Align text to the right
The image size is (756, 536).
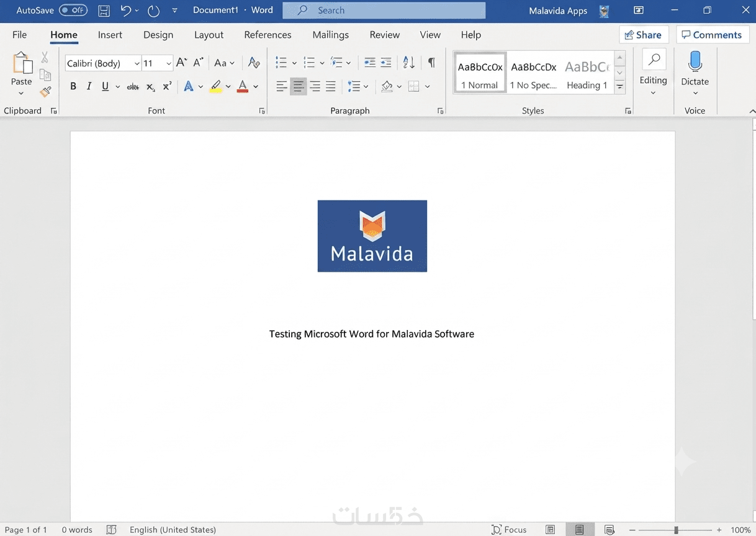315,87
